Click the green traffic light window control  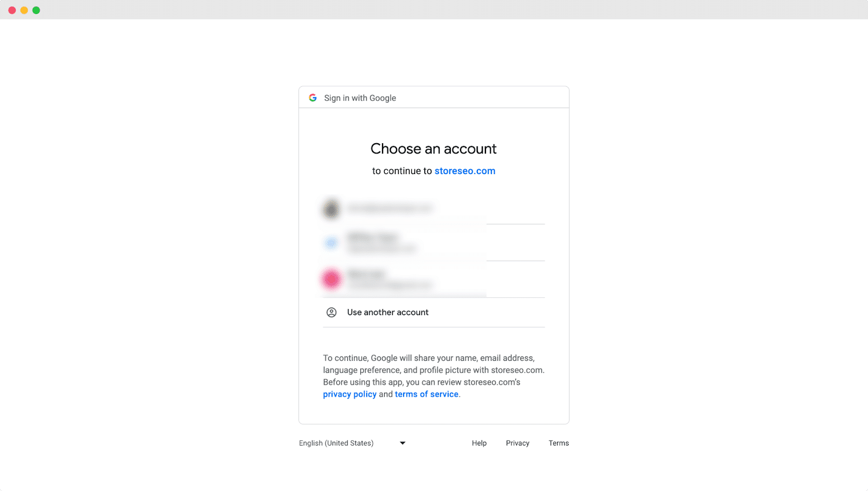pos(36,10)
